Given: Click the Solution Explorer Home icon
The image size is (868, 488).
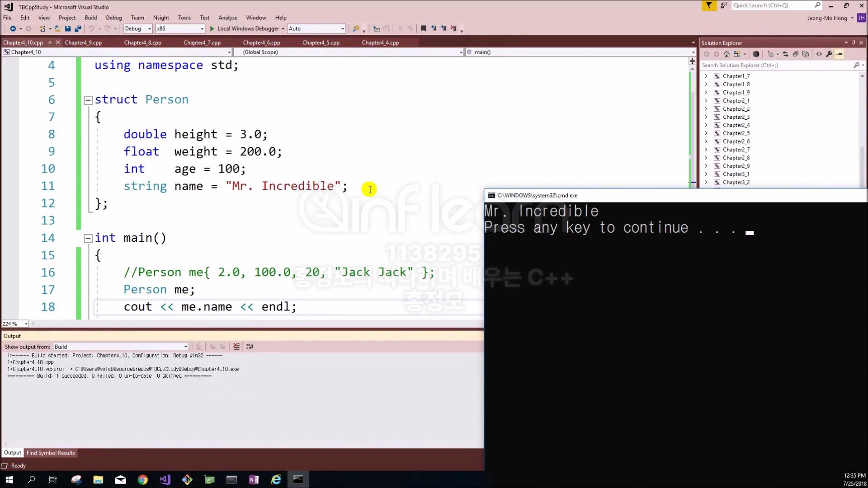Looking at the screenshot, I should point(726,54).
